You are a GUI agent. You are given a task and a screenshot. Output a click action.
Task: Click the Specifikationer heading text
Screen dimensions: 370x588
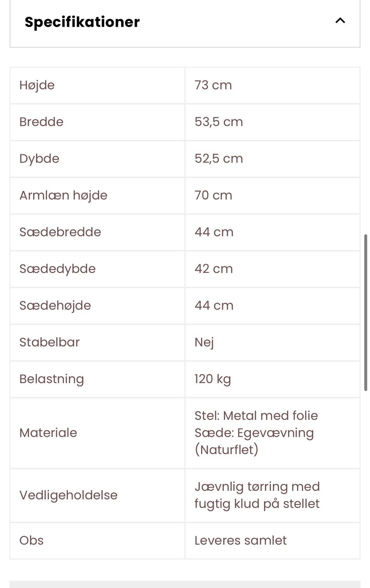(82, 22)
